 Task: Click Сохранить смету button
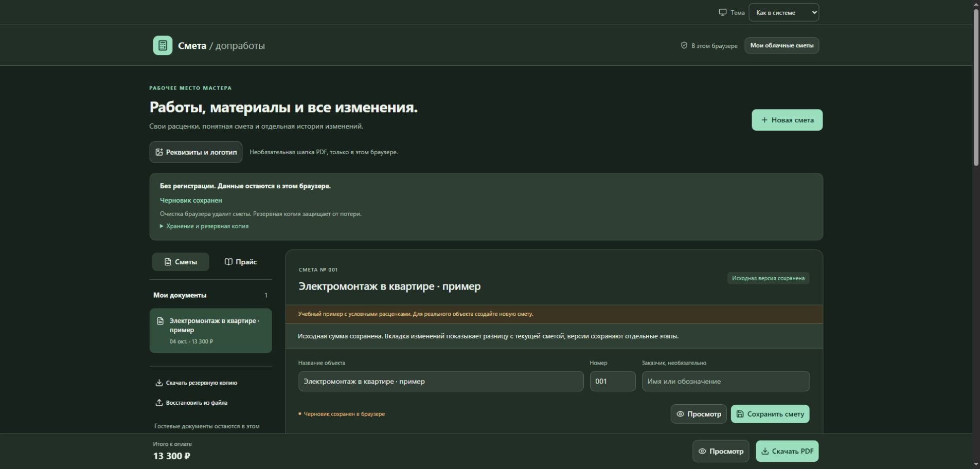coord(770,414)
